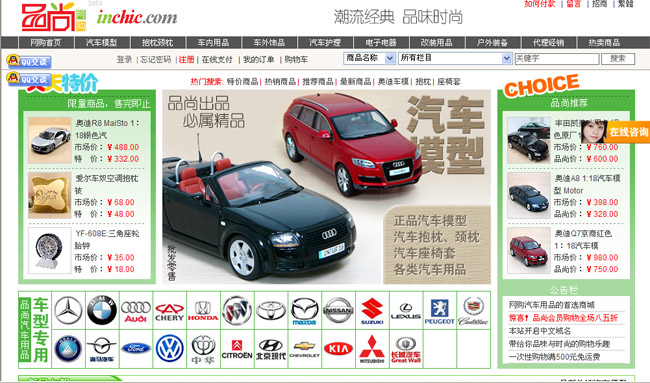The height and width of the screenshot is (383, 650).
Task: Click the Mercedes-Benz brand logo
Action: click(68, 310)
